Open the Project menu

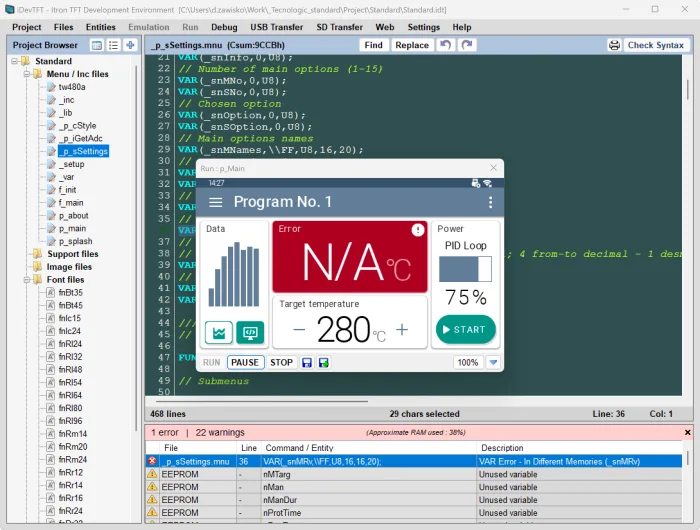[27, 27]
